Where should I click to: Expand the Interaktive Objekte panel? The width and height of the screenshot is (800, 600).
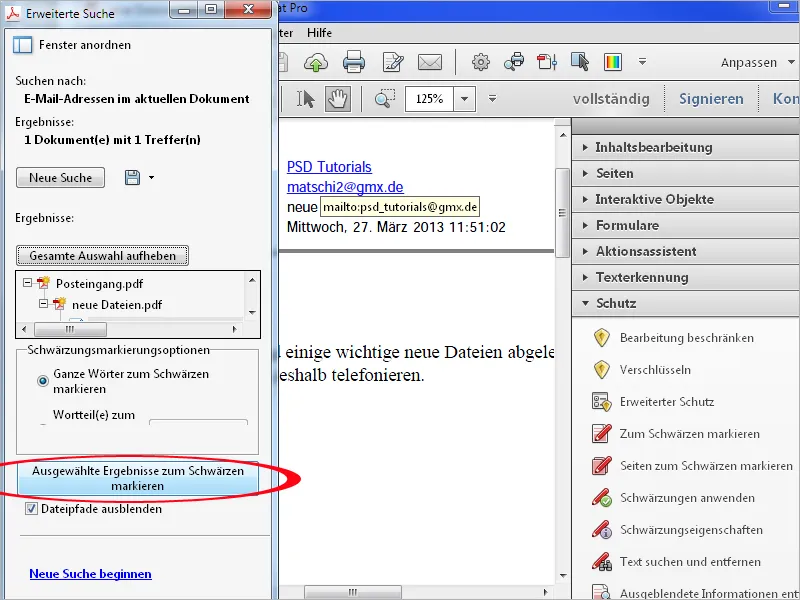pos(686,199)
